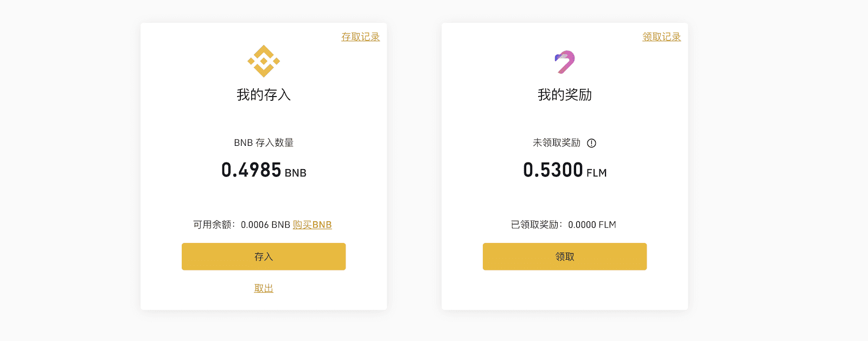Click the 我的存入 heading

(264, 95)
